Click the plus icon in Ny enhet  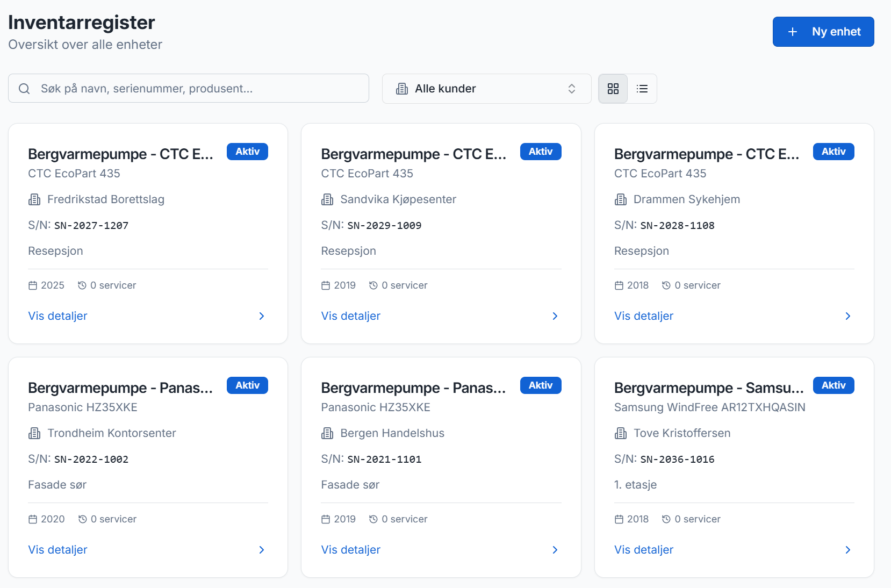point(792,32)
